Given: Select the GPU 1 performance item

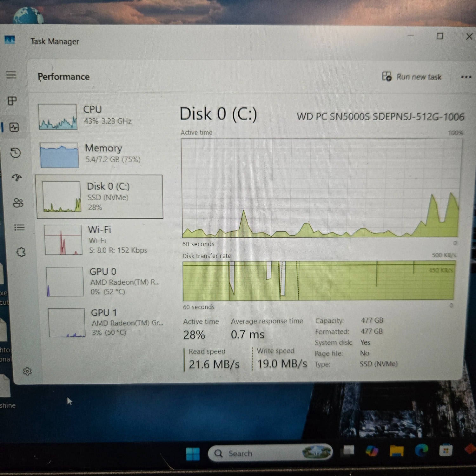Looking at the screenshot, I should [x=106, y=322].
